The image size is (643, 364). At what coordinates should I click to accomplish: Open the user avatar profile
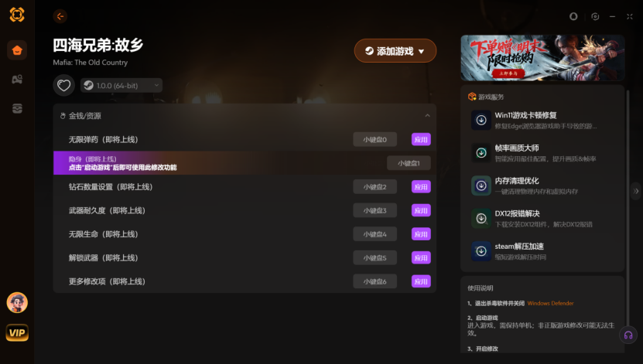tap(17, 303)
